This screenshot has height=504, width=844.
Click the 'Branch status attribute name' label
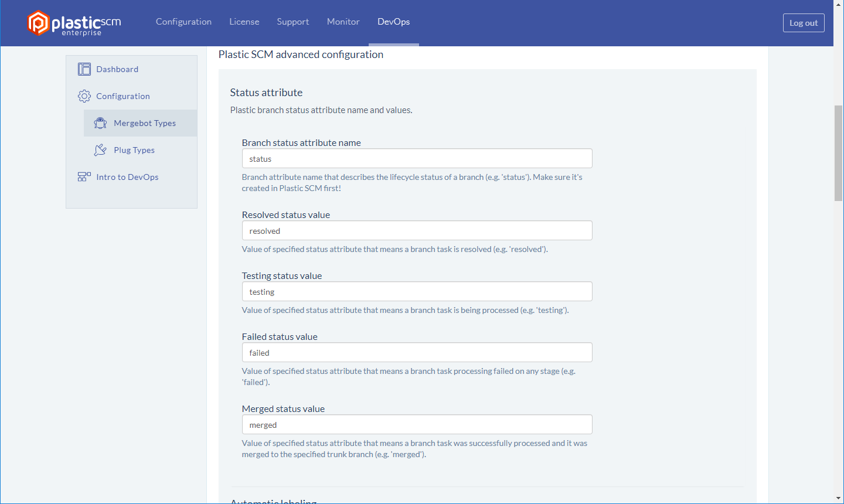301,142
